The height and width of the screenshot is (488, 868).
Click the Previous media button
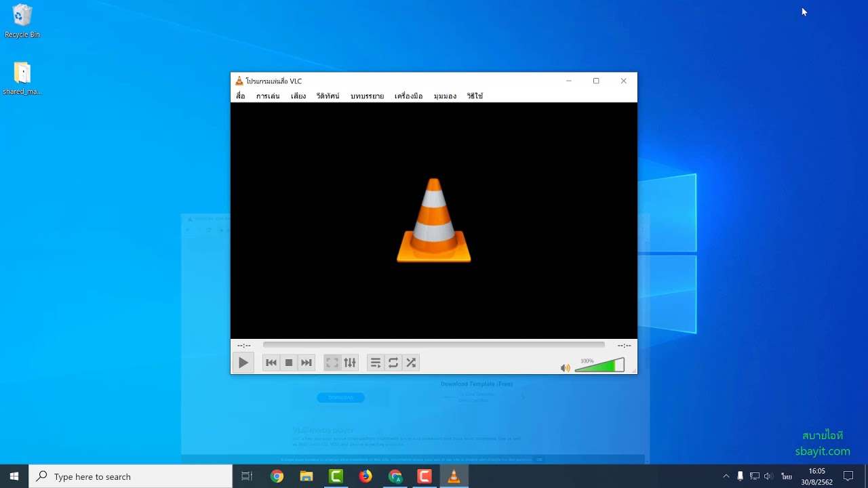click(271, 363)
